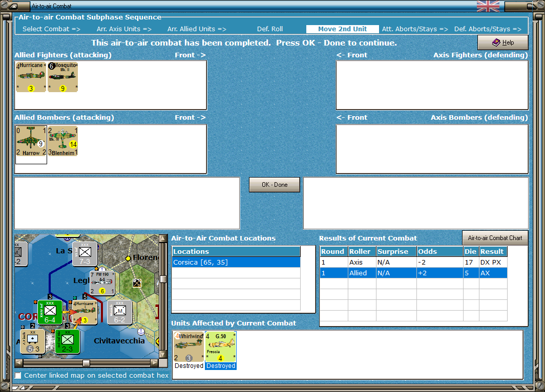Screen dimensions: 545x392
Task: Click the +2 odds cell
Action: click(440, 273)
